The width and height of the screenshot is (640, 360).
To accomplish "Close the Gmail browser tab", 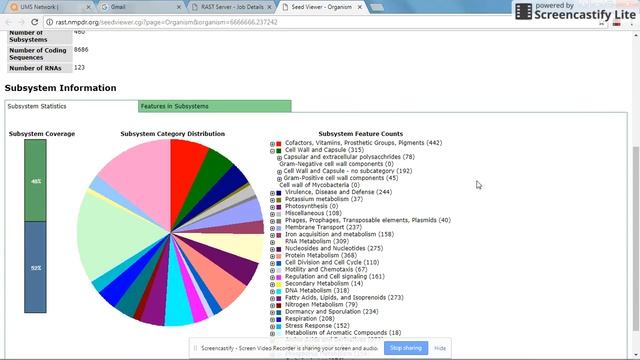I will point(179,7).
